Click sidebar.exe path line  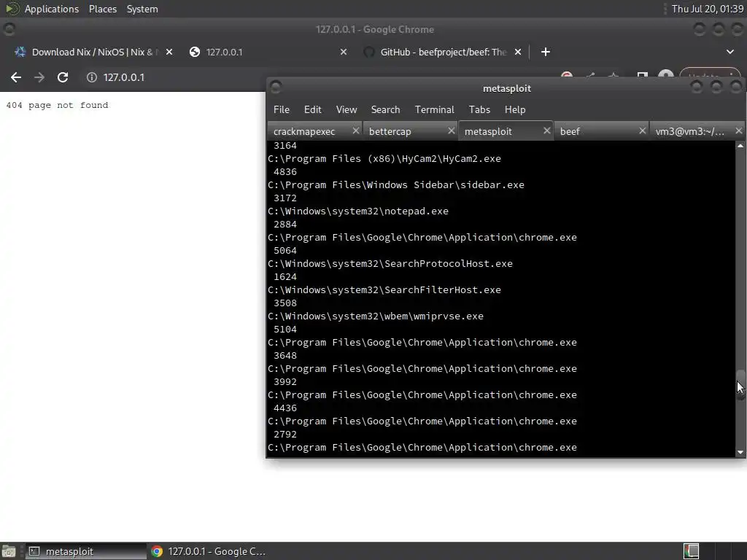pos(396,184)
